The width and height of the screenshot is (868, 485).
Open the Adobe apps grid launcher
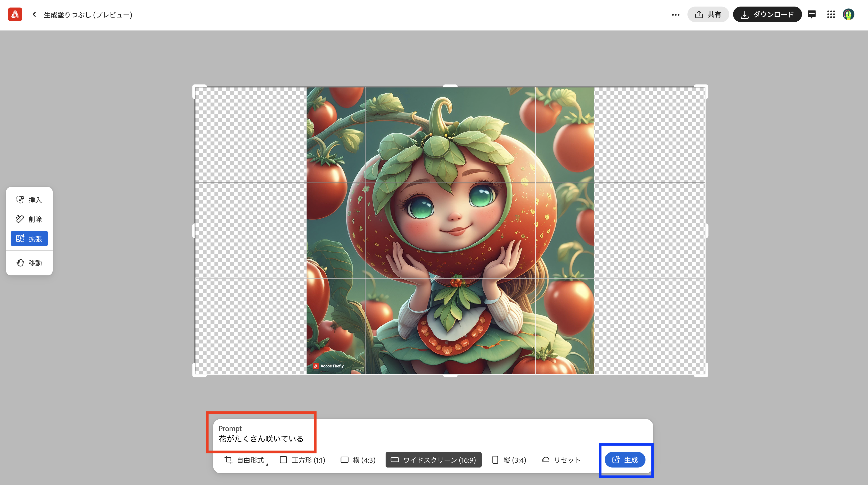831,15
